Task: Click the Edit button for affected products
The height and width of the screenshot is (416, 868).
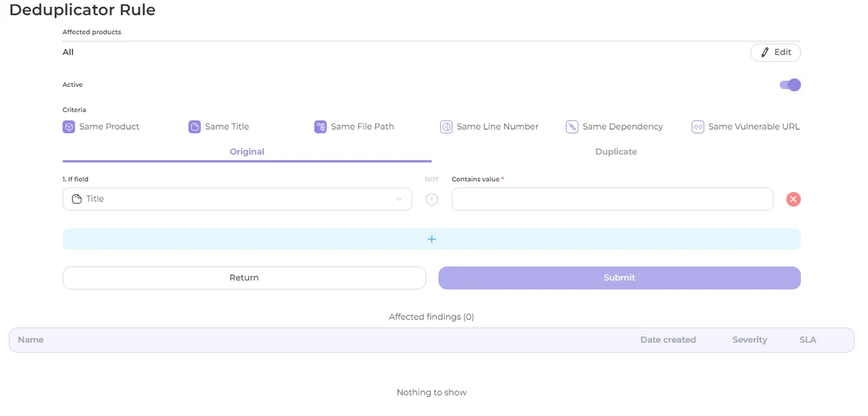Action: [x=775, y=52]
